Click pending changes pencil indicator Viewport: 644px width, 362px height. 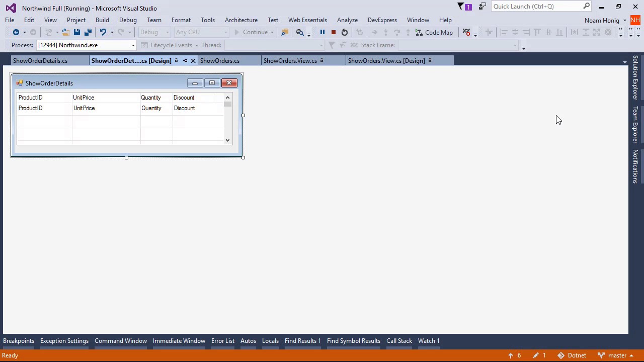[540, 355]
